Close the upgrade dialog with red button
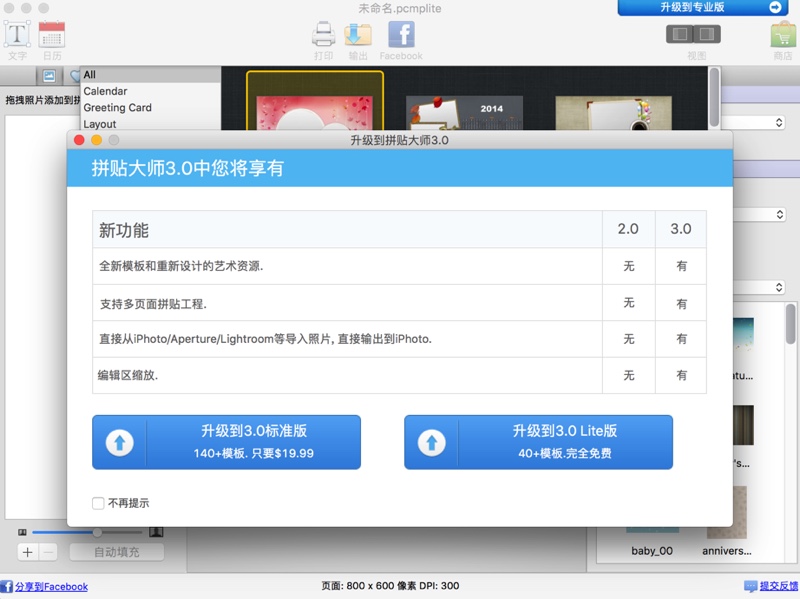 tap(79, 140)
